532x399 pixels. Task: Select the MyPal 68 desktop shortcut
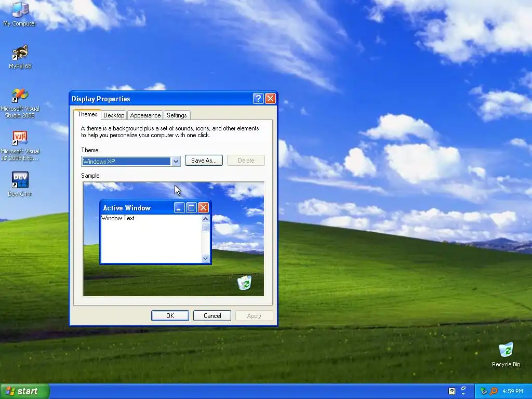coord(20,57)
